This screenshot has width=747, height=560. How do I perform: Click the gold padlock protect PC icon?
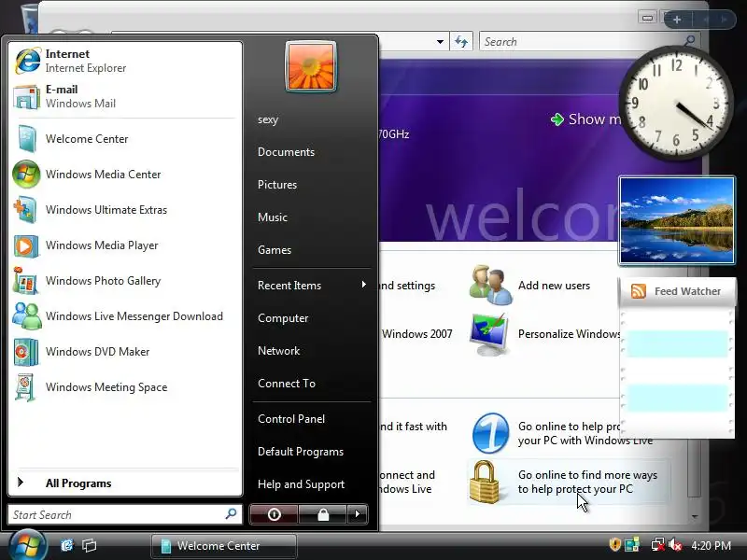point(485,482)
